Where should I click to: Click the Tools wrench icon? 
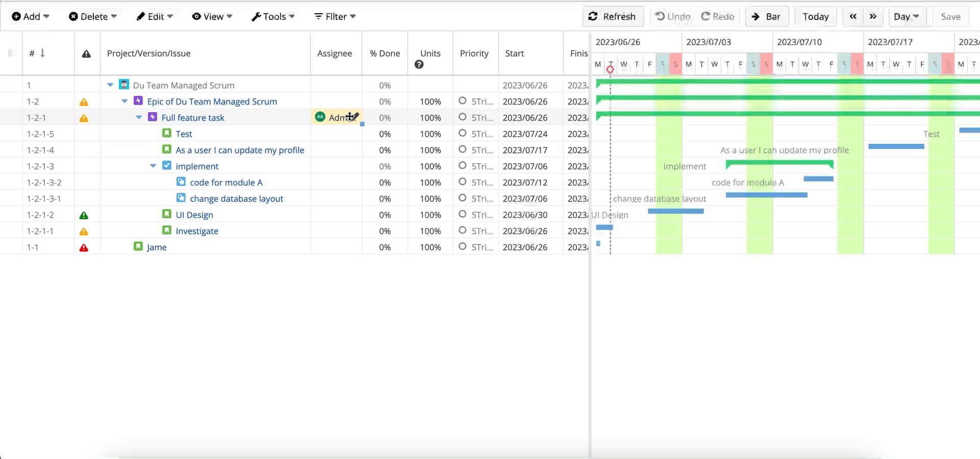[256, 16]
